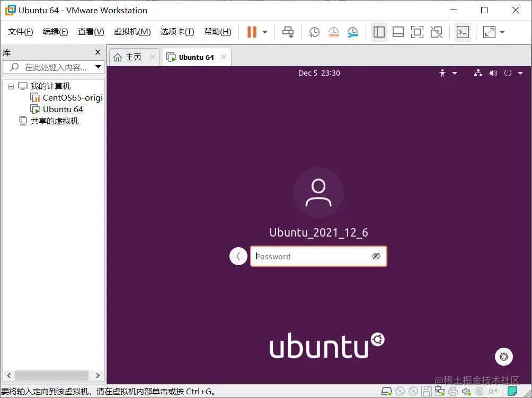Viewport: 532px width, 398px height.
Task: Open the 编辑(E) menu
Action: (x=55, y=32)
